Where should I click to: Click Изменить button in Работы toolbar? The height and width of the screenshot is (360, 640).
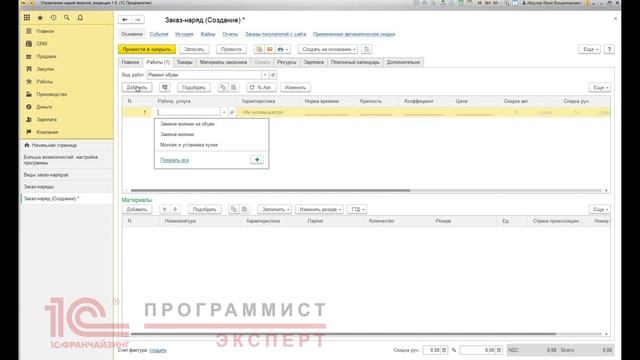click(x=295, y=87)
